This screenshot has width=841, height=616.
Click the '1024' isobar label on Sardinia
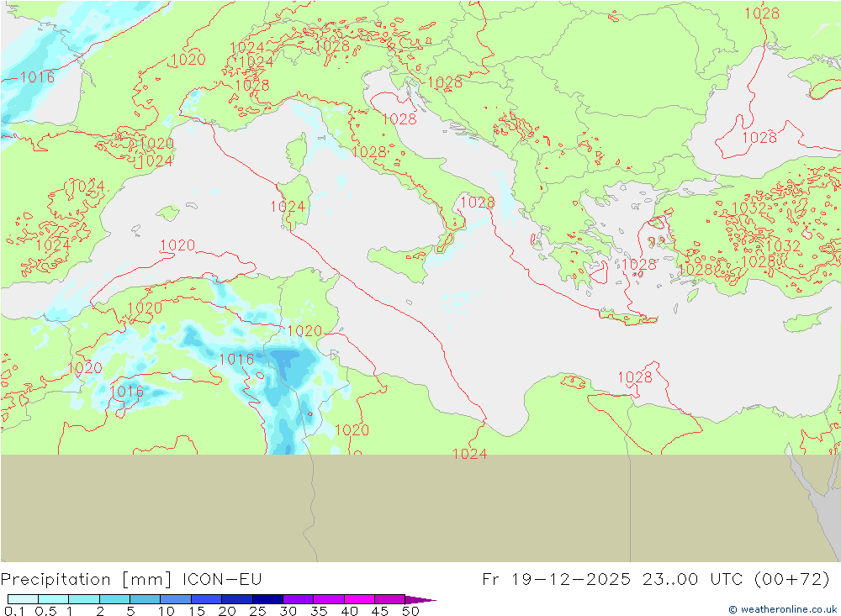288,207
